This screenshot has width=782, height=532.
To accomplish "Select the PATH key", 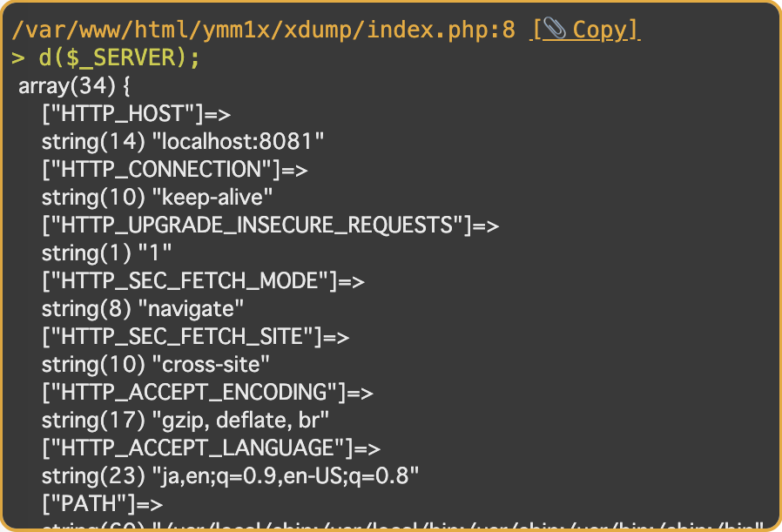I will tap(89, 504).
